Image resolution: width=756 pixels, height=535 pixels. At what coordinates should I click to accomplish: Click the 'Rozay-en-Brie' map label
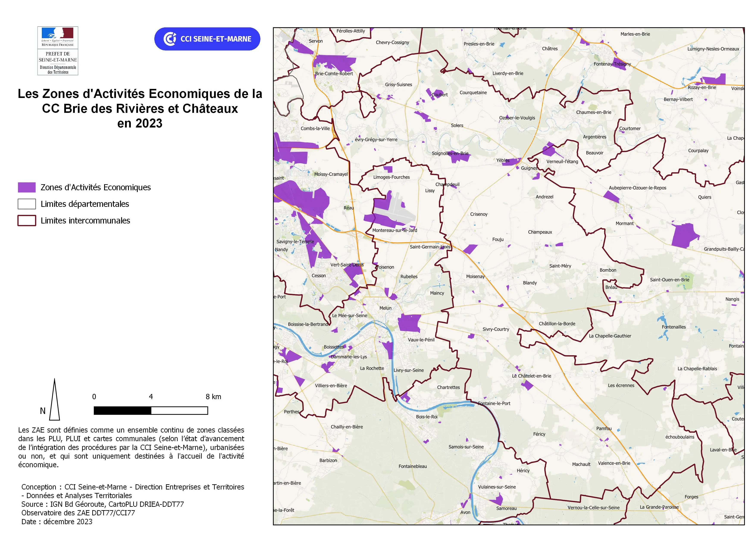pyautogui.click(x=702, y=87)
